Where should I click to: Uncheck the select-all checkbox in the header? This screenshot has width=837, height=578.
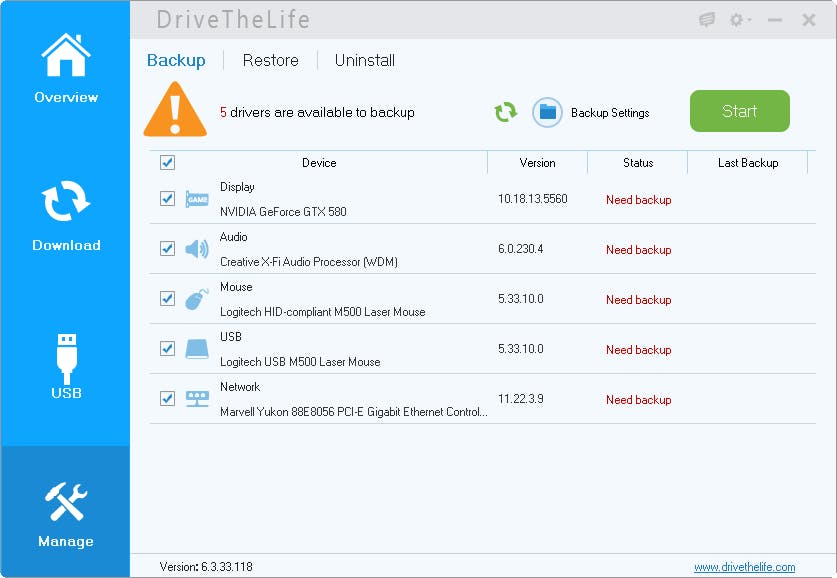166,163
